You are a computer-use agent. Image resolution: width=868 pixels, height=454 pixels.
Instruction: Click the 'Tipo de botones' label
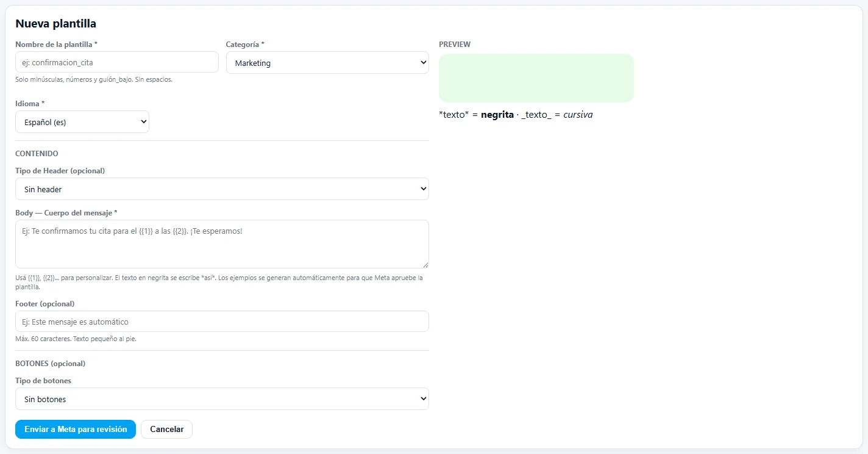coord(43,381)
